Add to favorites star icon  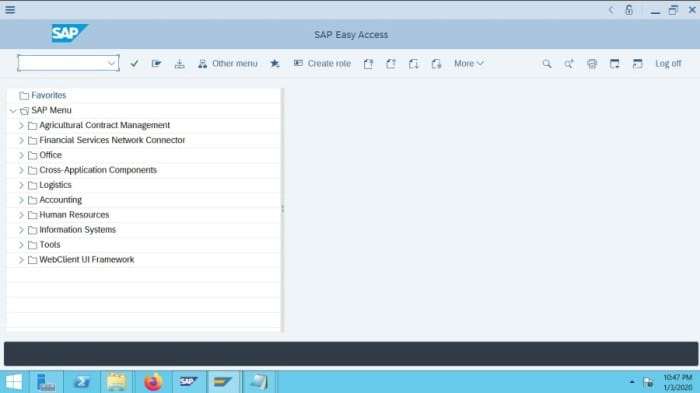coord(275,64)
